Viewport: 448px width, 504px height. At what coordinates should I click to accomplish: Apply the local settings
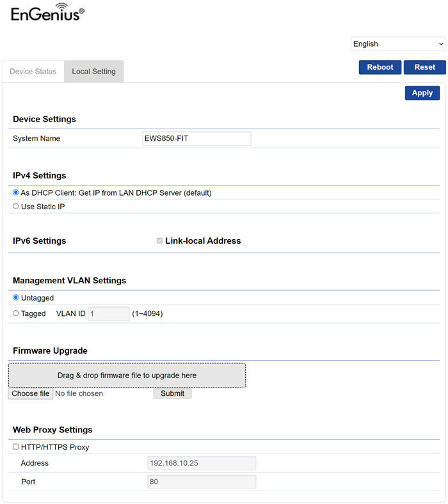(422, 93)
